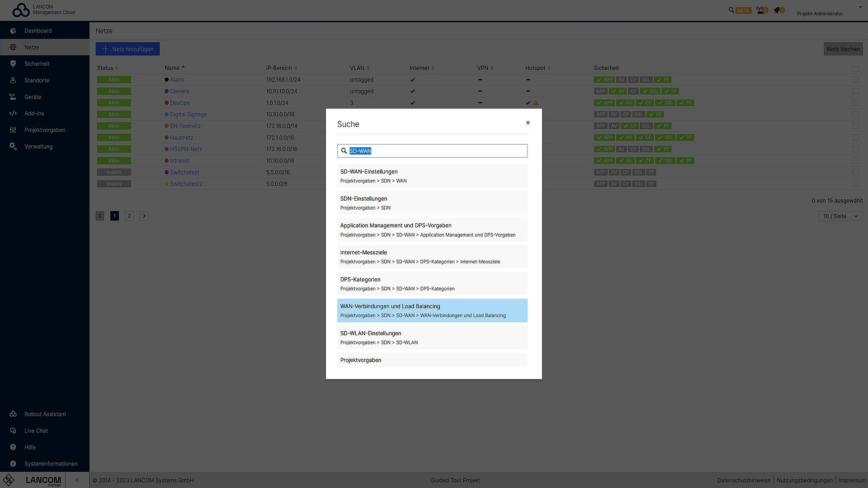The image size is (868, 488).
Task: Open notifications via the bell badge icon
Action: (778, 9)
